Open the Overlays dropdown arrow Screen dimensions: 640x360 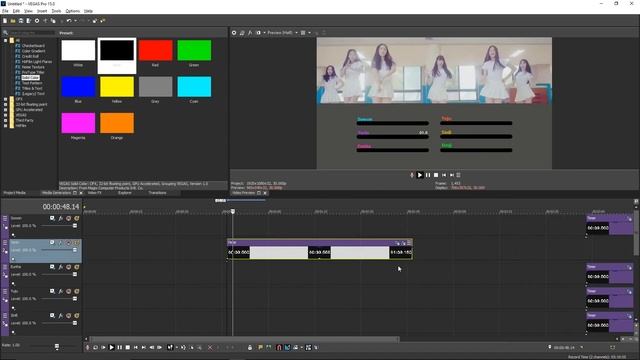tap(309, 33)
